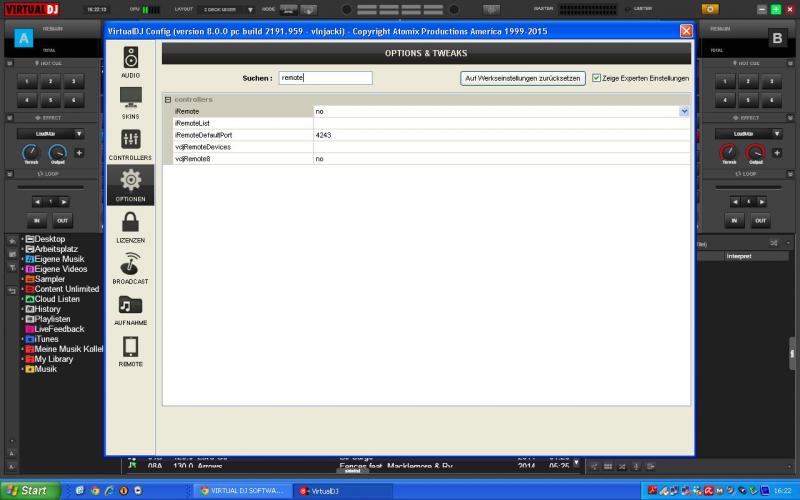Image resolution: width=800 pixels, height=500 pixels.
Task: Click the 4243 port value
Action: click(x=323, y=135)
